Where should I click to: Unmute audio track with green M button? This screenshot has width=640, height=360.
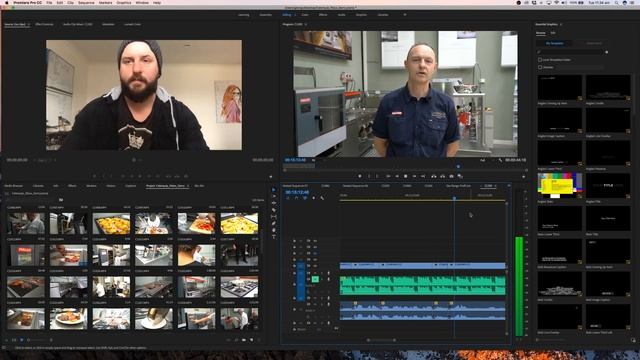(315, 279)
